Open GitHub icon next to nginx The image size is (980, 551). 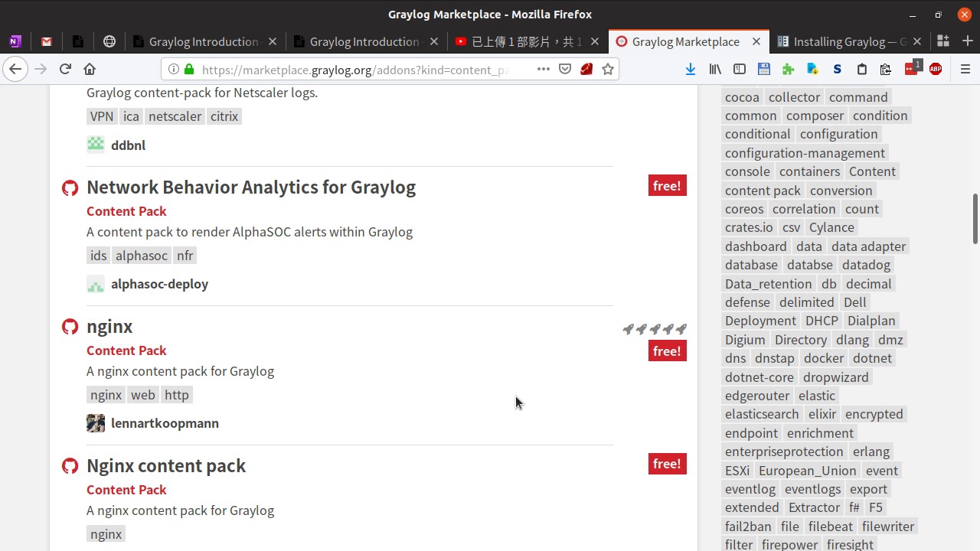coord(70,327)
